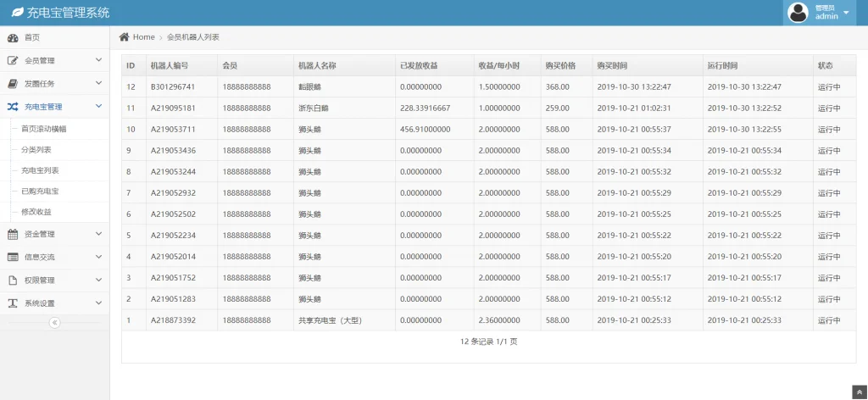Click the list icon beside 信息交流
The height and width of the screenshot is (400, 868).
(x=13, y=258)
